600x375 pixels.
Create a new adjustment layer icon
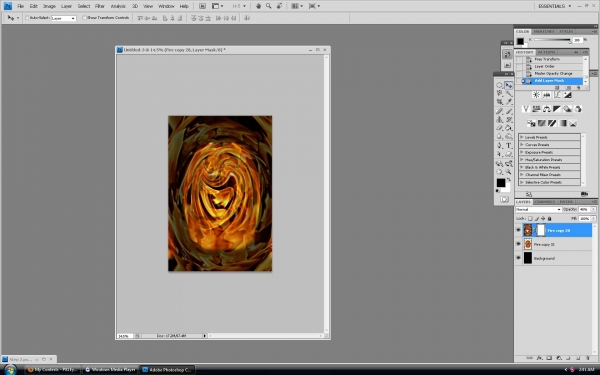point(559,358)
